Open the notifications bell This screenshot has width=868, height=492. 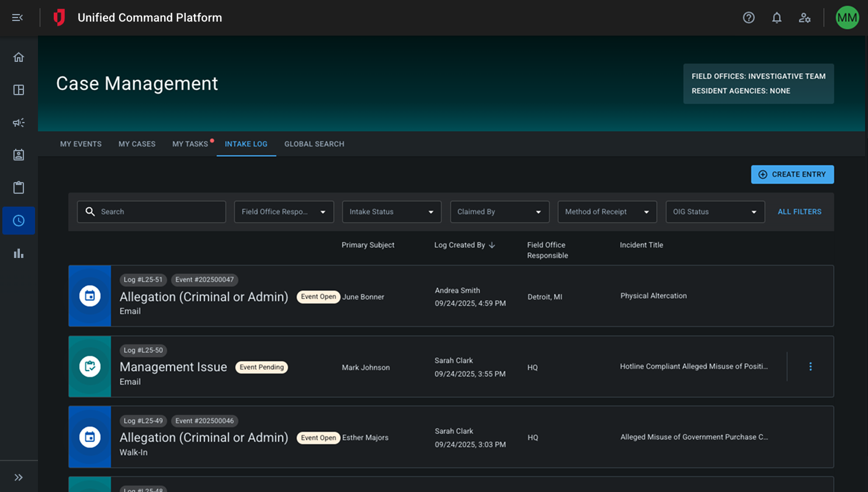[776, 18]
